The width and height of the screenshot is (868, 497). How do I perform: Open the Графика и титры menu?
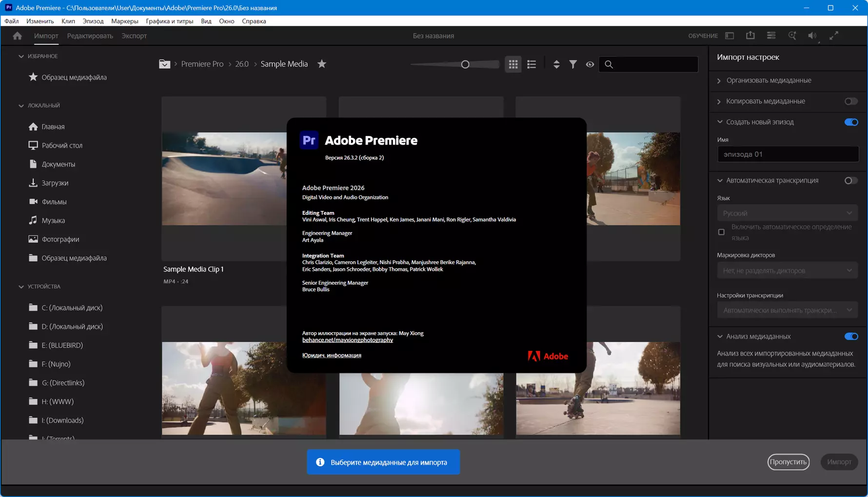[x=170, y=21]
